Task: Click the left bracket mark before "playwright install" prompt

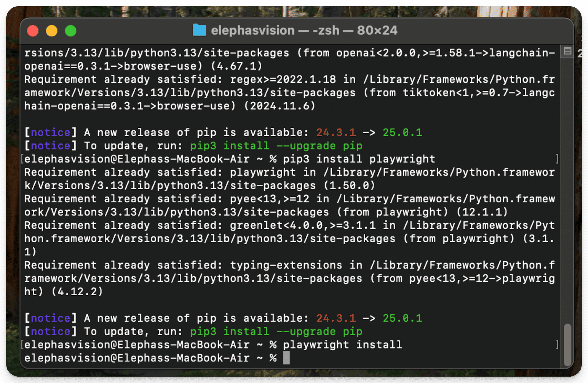Action: [x=22, y=344]
